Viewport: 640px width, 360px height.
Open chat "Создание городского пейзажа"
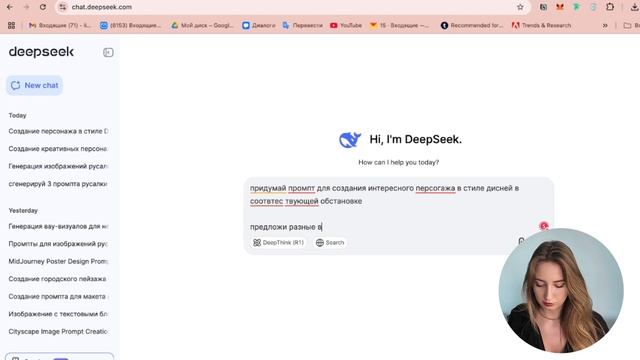click(58, 279)
